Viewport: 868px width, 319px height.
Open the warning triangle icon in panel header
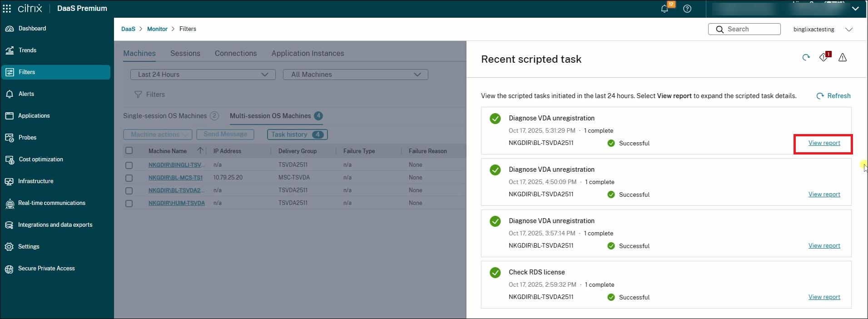[x=843, y=57]
